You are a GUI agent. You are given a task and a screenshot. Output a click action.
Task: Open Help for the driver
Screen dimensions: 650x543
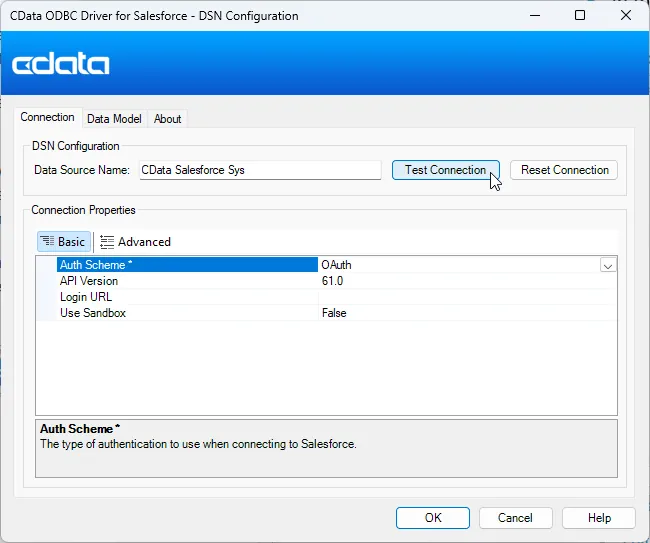(x=599, y=518)
